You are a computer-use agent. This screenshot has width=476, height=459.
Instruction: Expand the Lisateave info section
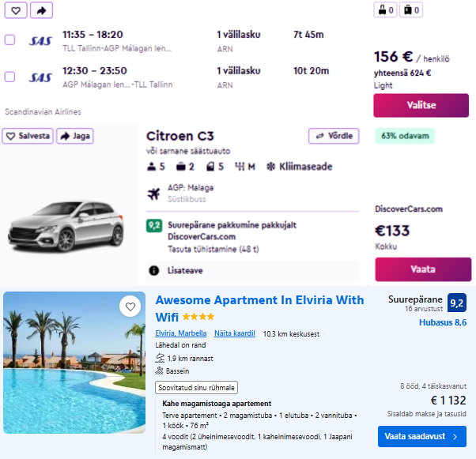tap(184, 270)
